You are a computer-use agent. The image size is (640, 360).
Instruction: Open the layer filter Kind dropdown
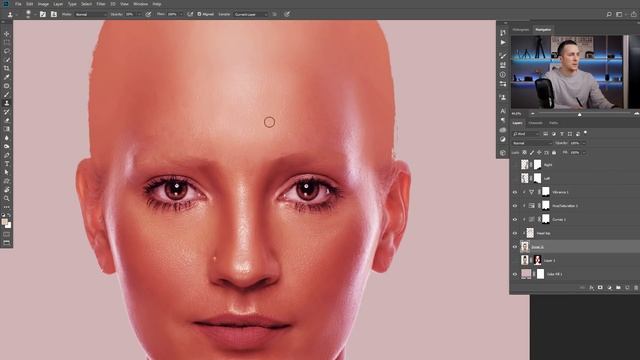[526, 134]
